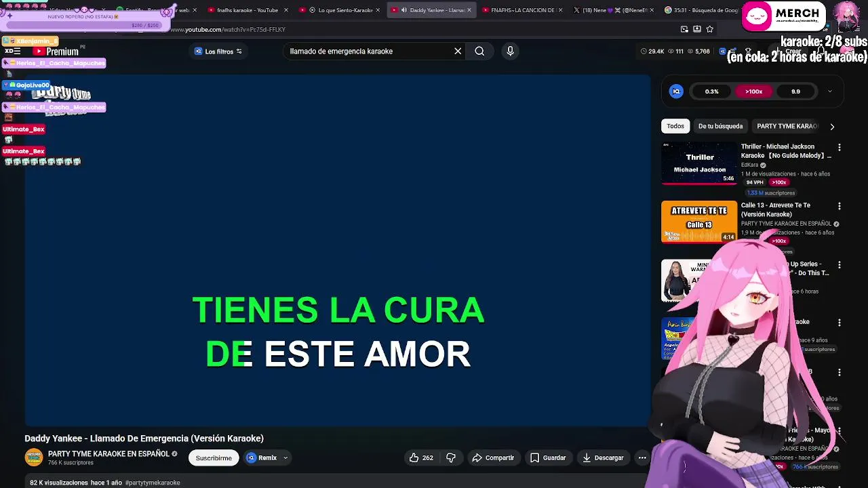This screenshot has width=868, height=488.
Task: Open options menu for the 'Do This T...' video
Action: [840, 265]
